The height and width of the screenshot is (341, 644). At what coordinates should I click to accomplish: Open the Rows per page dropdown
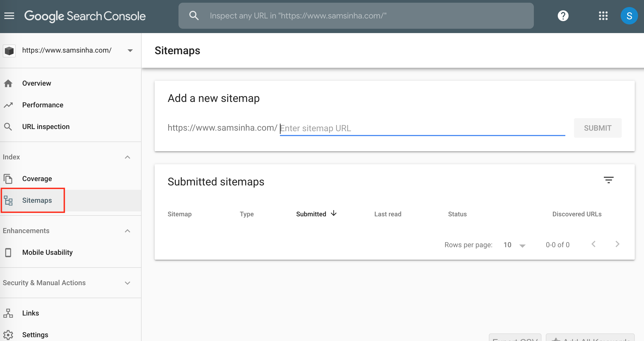(515, 245)
